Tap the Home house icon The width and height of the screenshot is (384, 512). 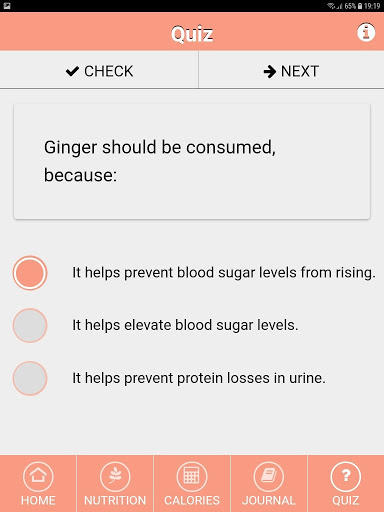tap(38, 477)
